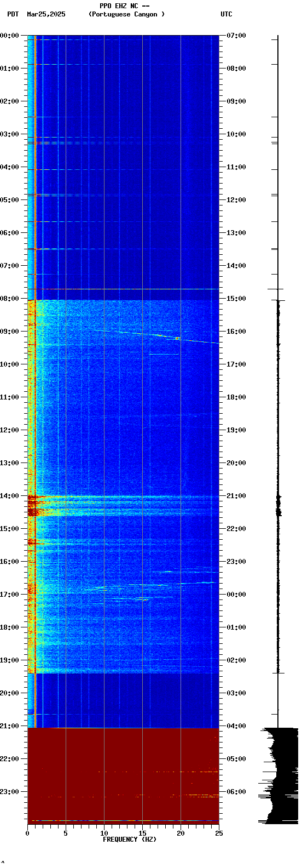Click the frequency axis value "25"
The width and height of the screenshot is (302, 868).
tap(219, 833)
